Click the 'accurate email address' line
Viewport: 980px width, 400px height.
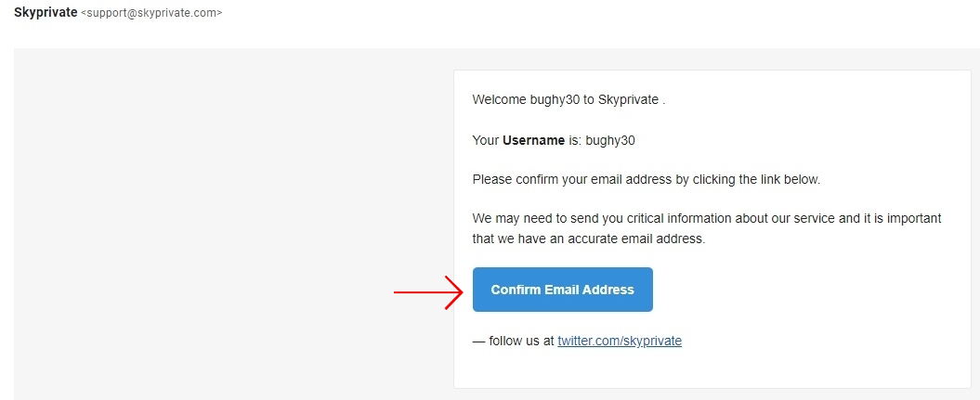point(589,239)
